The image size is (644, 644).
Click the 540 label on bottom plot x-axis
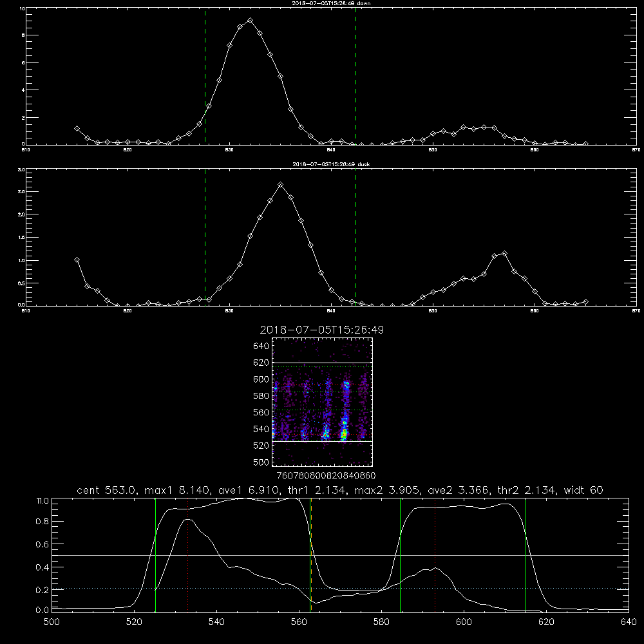216,622
